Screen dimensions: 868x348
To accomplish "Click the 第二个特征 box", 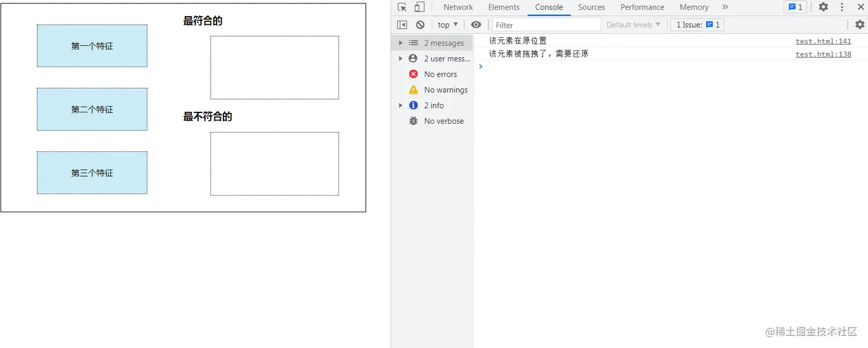I will [x=92, y=110].
